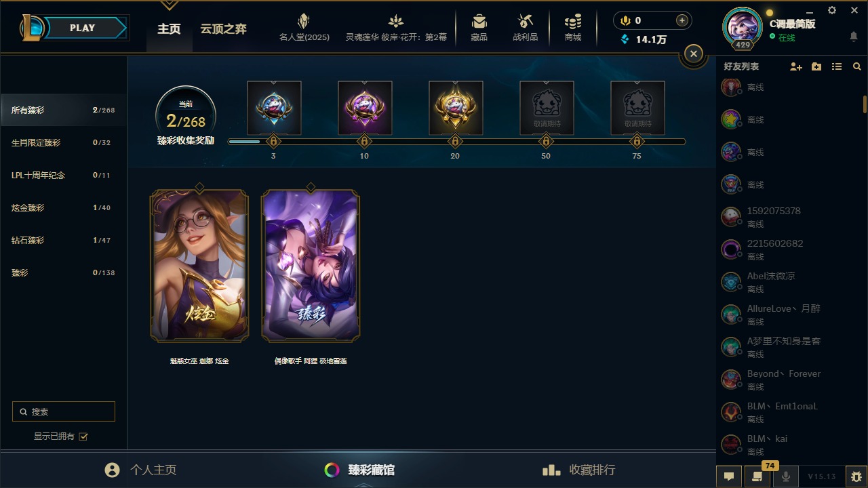Click the PLAY button

(x=81, y=28)
